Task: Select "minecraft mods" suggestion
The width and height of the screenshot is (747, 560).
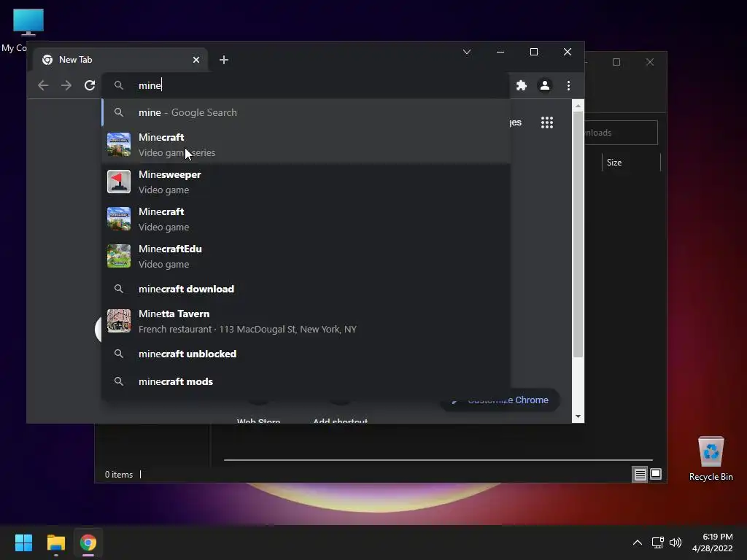Action: (306, 381)
